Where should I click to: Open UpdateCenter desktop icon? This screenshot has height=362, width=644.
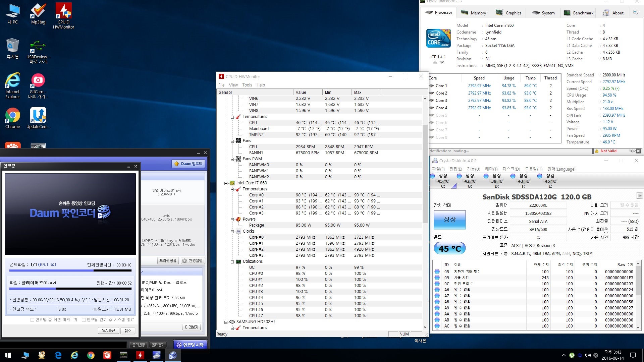point(38,118)
